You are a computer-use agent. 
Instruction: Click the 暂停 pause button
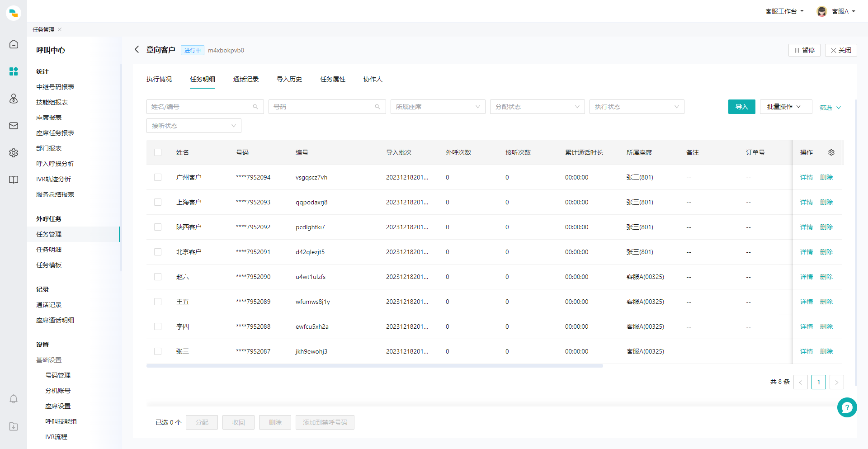[804, 50]
